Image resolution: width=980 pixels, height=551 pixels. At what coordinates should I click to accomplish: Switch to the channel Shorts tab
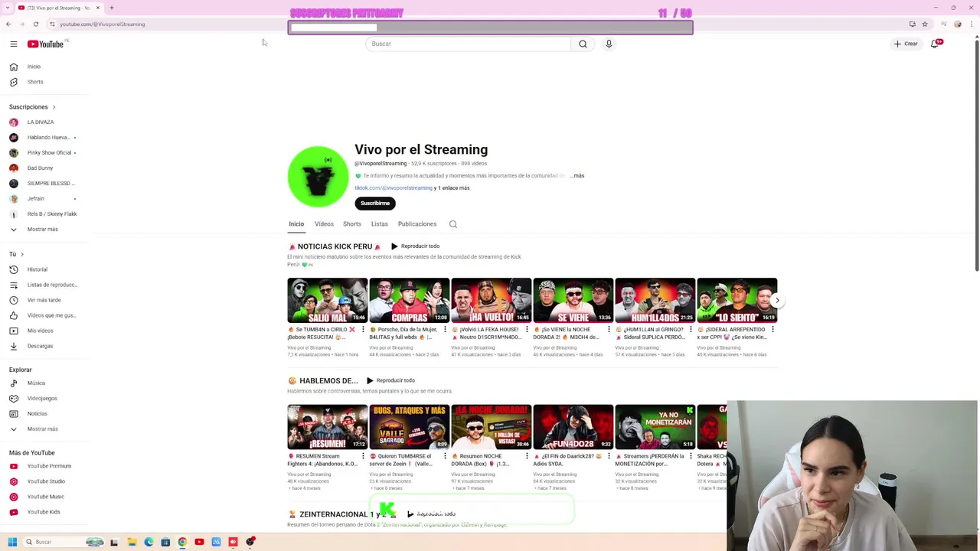point(352,224)
